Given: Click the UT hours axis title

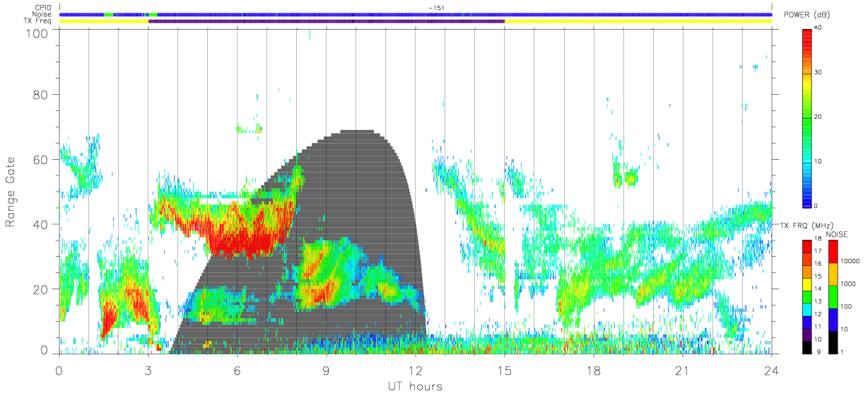Looking at the screenshot, I should pos(414,387).
